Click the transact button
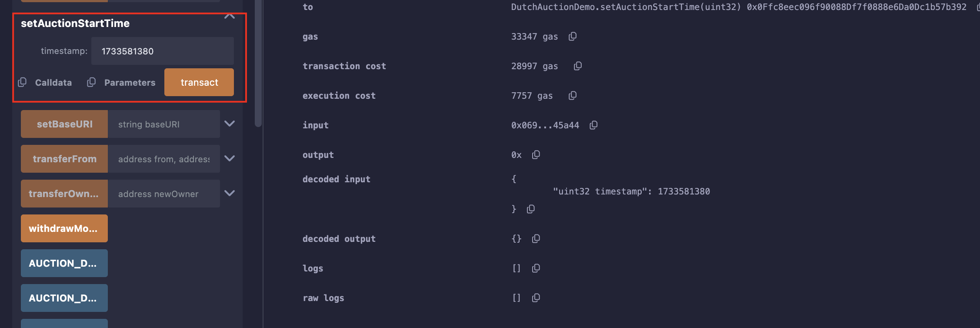 (199, 82)
